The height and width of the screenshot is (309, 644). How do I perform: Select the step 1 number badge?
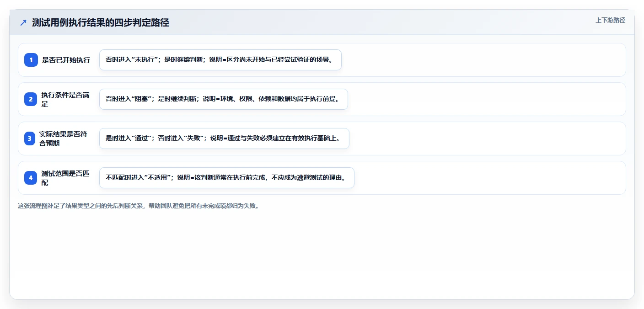31,60
